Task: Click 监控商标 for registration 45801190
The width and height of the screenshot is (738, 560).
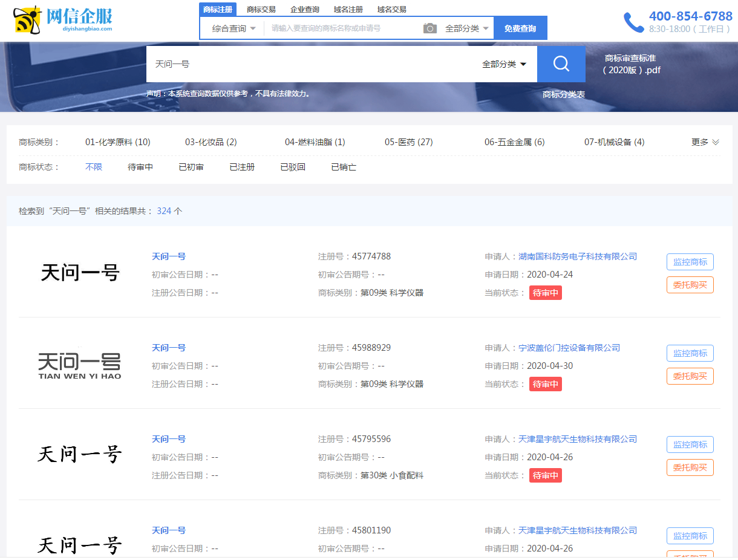Action: click(x=690, y=536)
